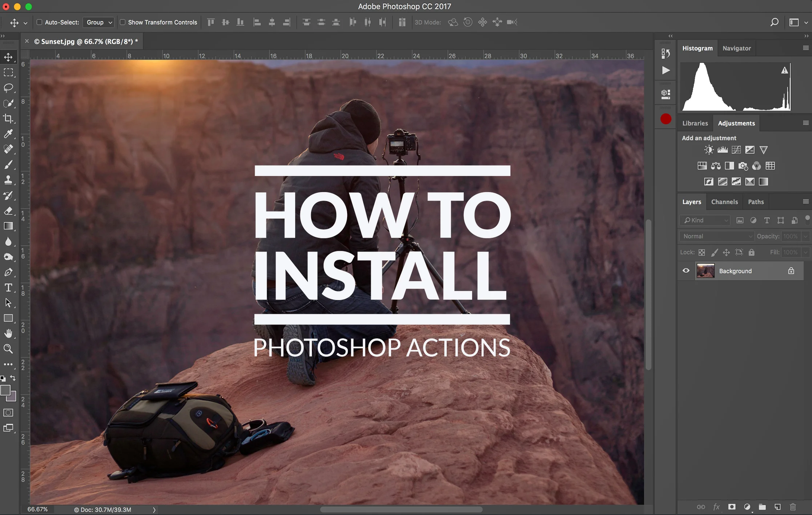Enable the Auto-Select checkbox

[x=39, y=22]
